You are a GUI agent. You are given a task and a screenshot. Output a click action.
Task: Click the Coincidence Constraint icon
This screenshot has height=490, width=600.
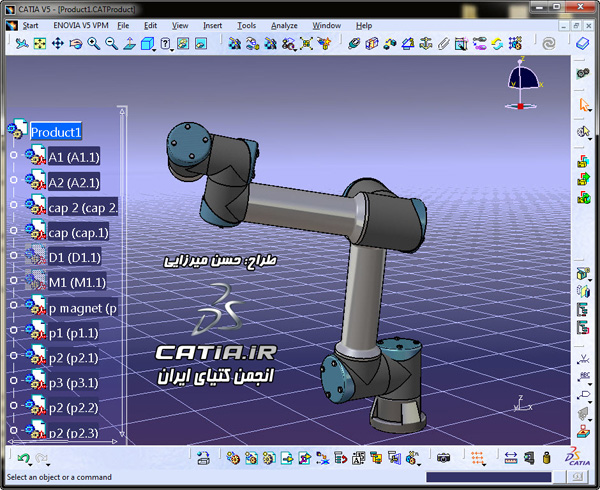tap(354, 44)
